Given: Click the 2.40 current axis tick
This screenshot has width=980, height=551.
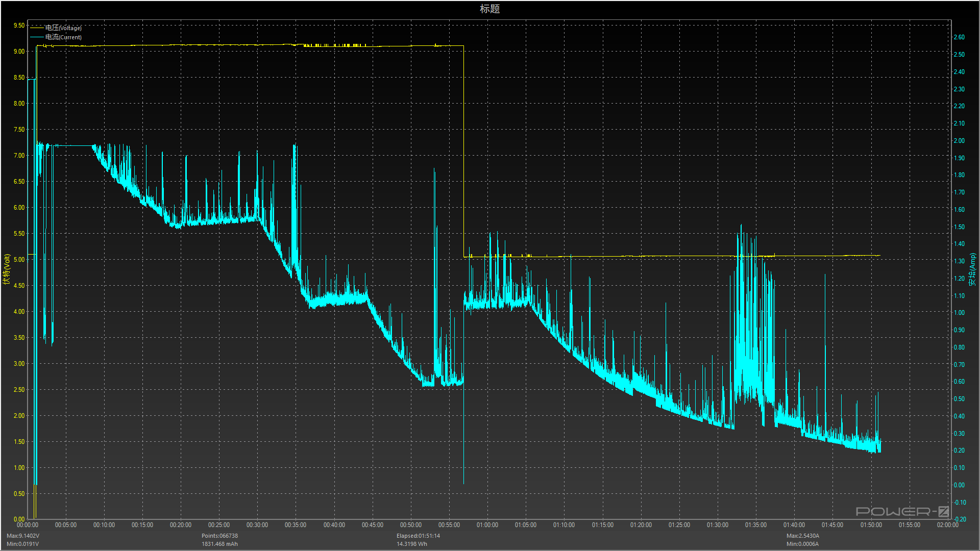Looking at the screenshot, I should pos(959,72).
